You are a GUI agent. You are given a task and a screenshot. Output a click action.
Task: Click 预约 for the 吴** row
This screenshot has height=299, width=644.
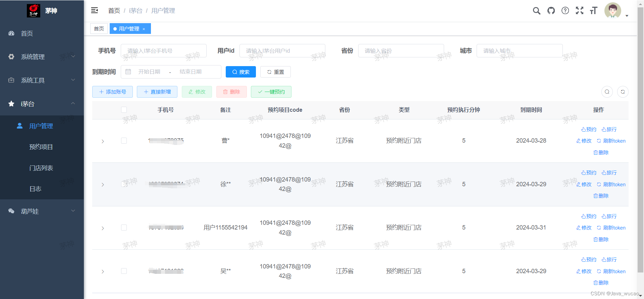(x=589, y=259)
